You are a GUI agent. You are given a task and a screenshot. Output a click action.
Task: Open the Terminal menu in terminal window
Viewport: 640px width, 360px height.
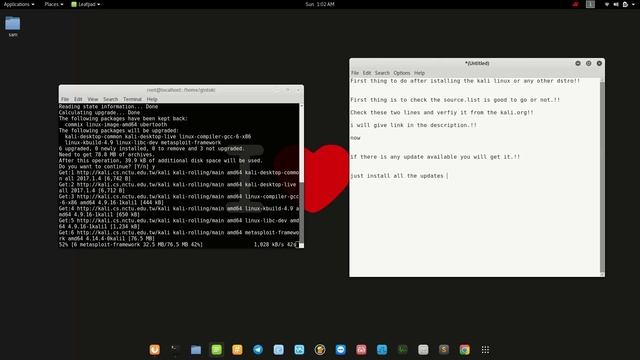132,99
